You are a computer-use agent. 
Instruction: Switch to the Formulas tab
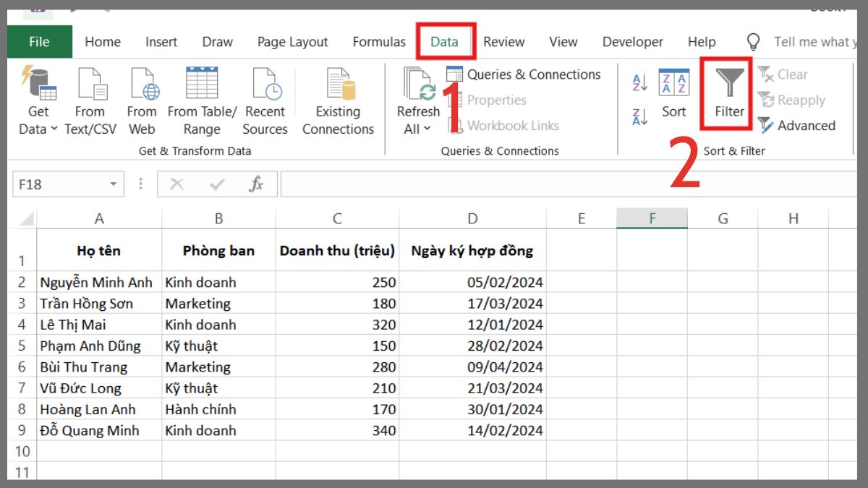pos(378,41)
